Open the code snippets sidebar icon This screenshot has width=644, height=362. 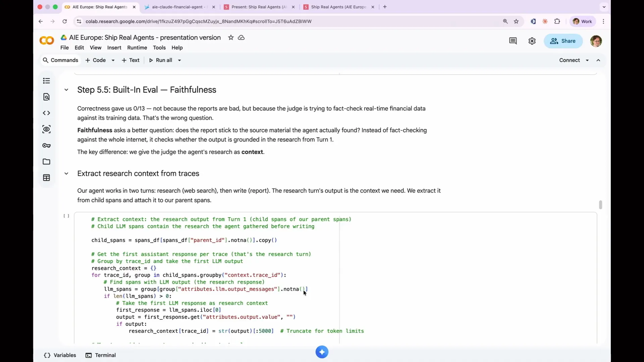[46, 113]
